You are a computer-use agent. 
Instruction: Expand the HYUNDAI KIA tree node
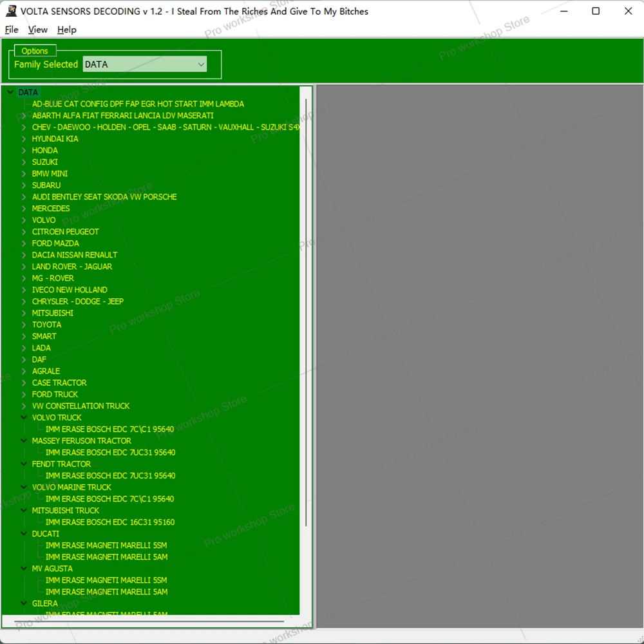tap(24, 139)
